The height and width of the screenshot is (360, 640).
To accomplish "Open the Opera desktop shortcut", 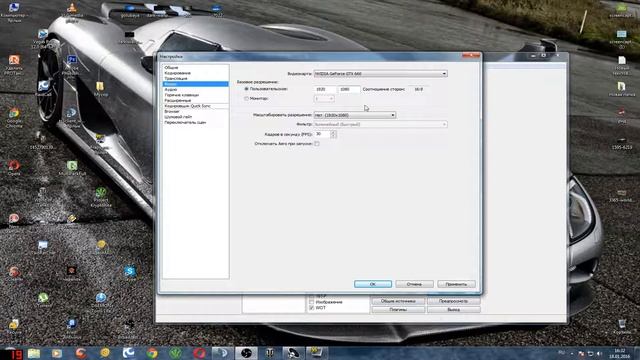I will coord(14,167).
